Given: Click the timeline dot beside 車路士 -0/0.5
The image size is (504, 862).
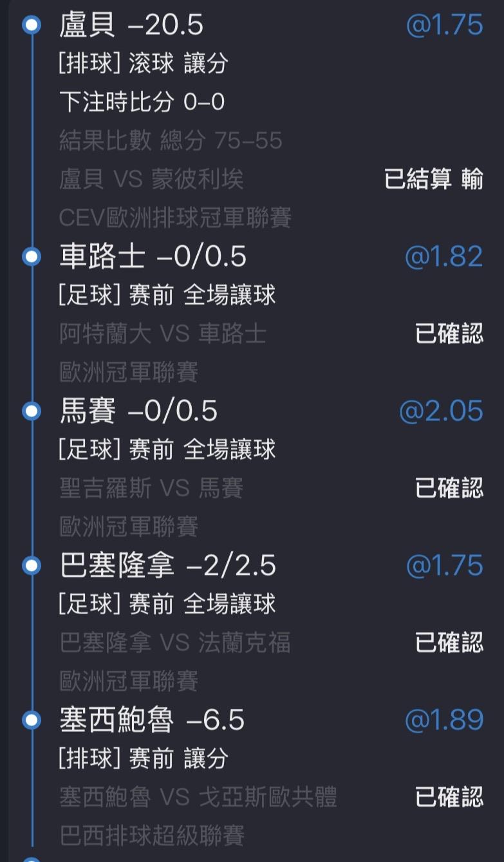Looking at the screenshot, I should point(31,257).
